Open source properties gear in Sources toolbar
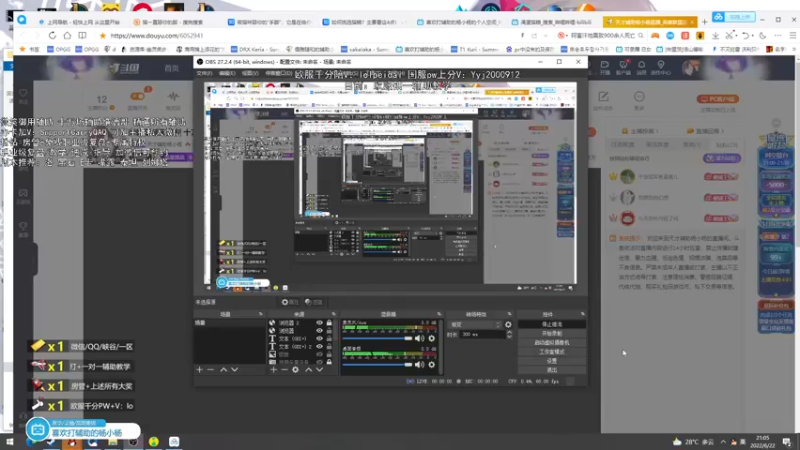The image size is (800, 450). pyautogui.click(x=295, y=369)
